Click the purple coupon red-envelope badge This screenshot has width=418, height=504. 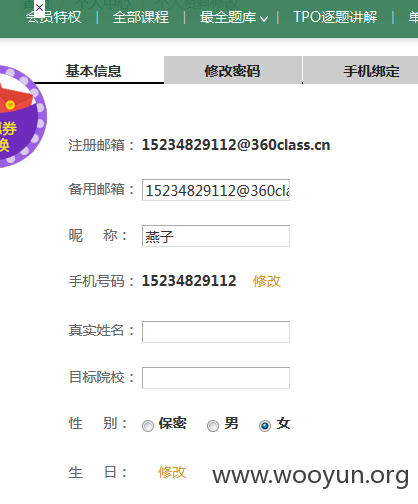(x=22, y=116)
